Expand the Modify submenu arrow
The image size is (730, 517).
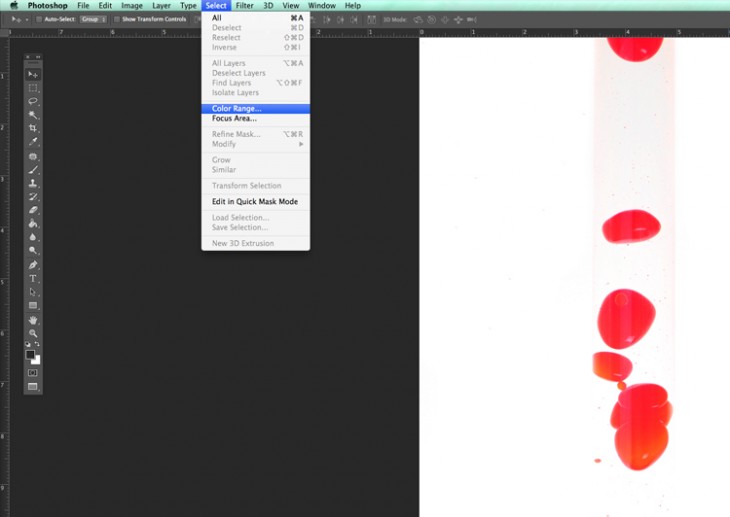(x=301, y=144)
